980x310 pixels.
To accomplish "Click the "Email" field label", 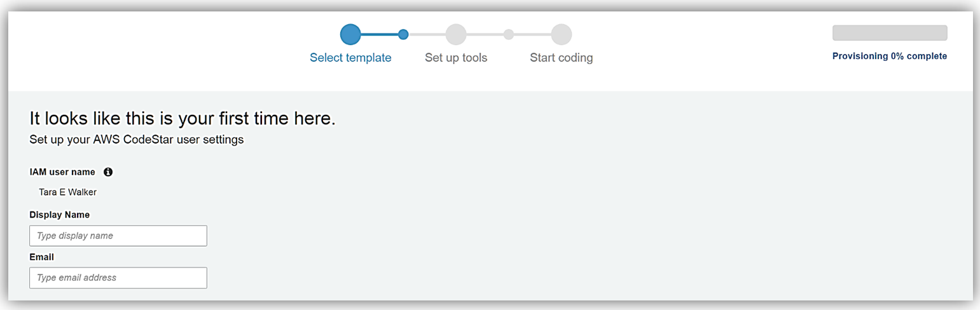I will (x=42, y=257).
